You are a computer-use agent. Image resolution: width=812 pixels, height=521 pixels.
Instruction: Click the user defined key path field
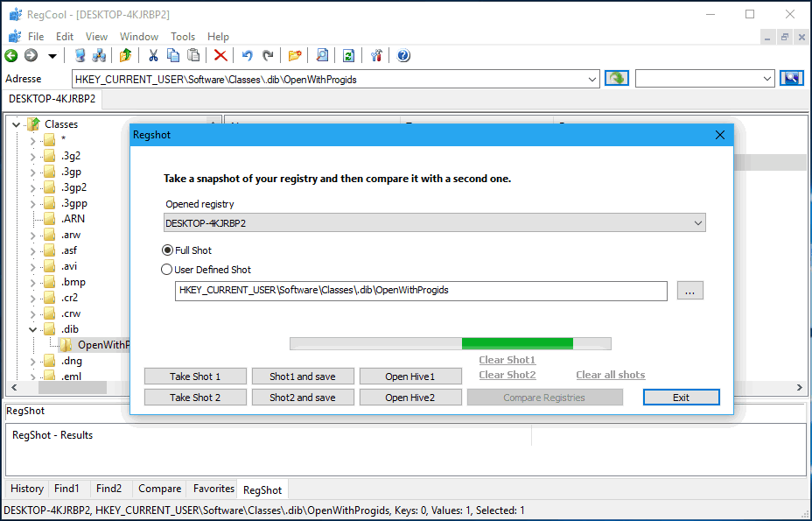tap(421, 291)
